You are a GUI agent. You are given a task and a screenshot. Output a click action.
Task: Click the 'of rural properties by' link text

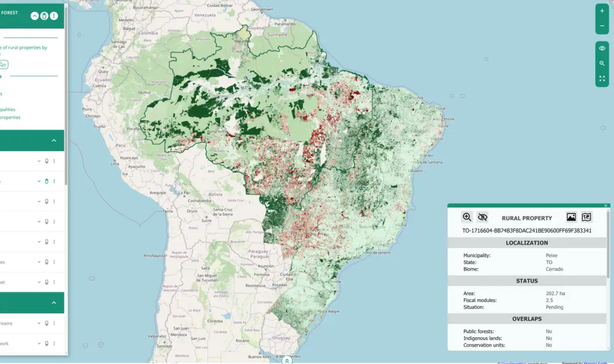23,47
